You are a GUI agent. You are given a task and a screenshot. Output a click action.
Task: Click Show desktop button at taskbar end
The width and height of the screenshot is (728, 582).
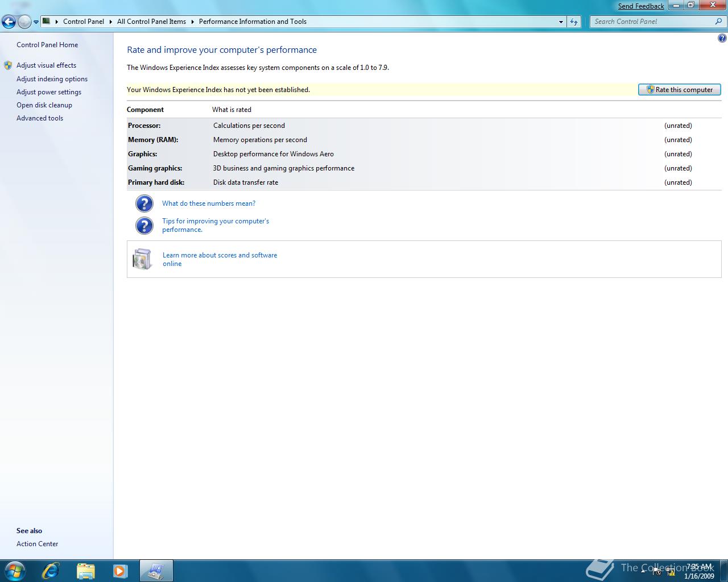[723, 571]
